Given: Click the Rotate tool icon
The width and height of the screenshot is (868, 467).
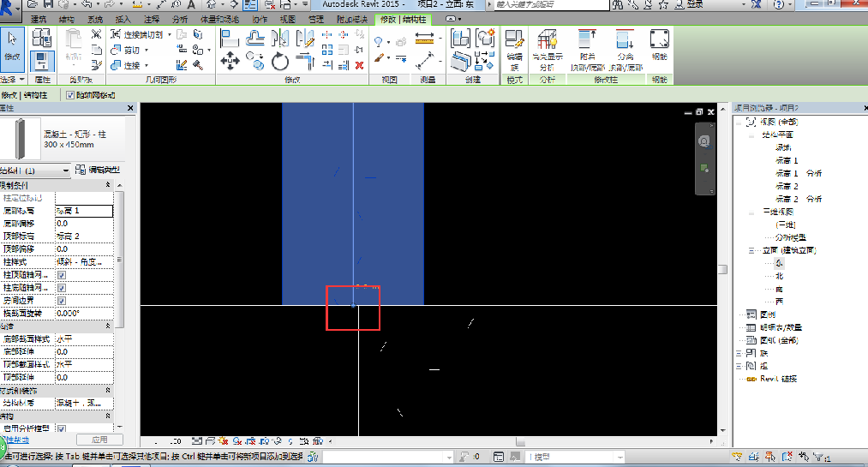Looking at the screenshot, I should click(x=280, y=61).
